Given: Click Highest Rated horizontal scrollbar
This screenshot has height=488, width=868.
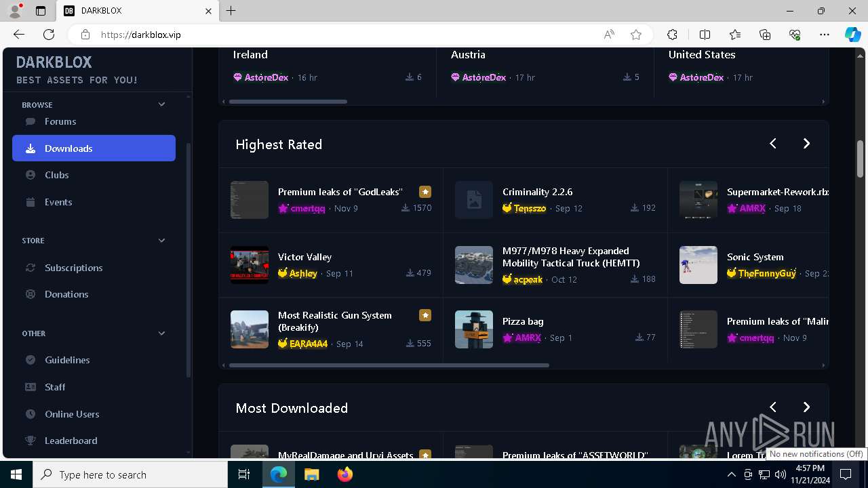Looking at the screenshot, I should tap(389, 365).
